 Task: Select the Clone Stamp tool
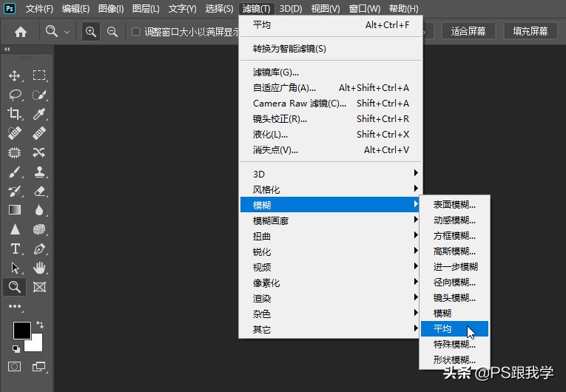[39, 172]
